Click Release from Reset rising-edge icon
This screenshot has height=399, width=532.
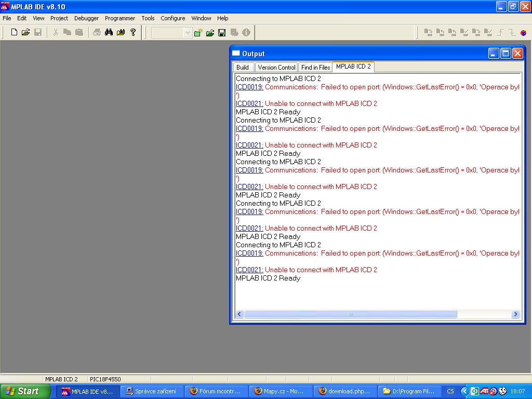coord(500,33)
